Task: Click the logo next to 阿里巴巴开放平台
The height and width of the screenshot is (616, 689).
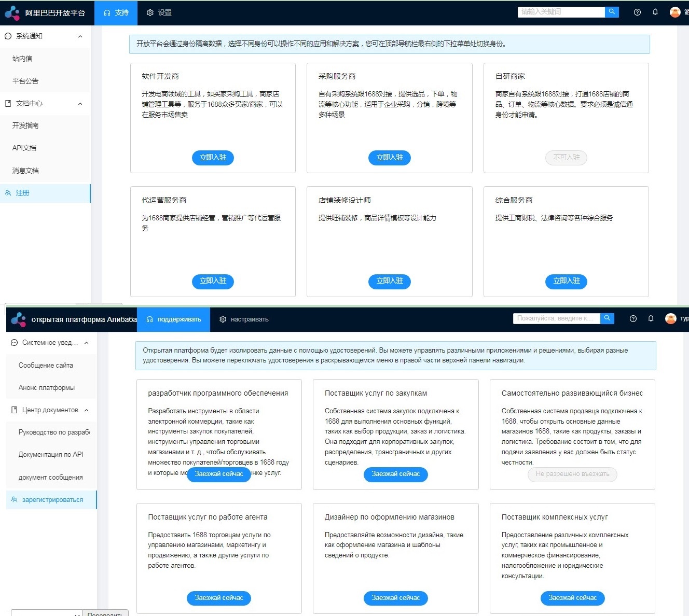Action: pos(12,13)
